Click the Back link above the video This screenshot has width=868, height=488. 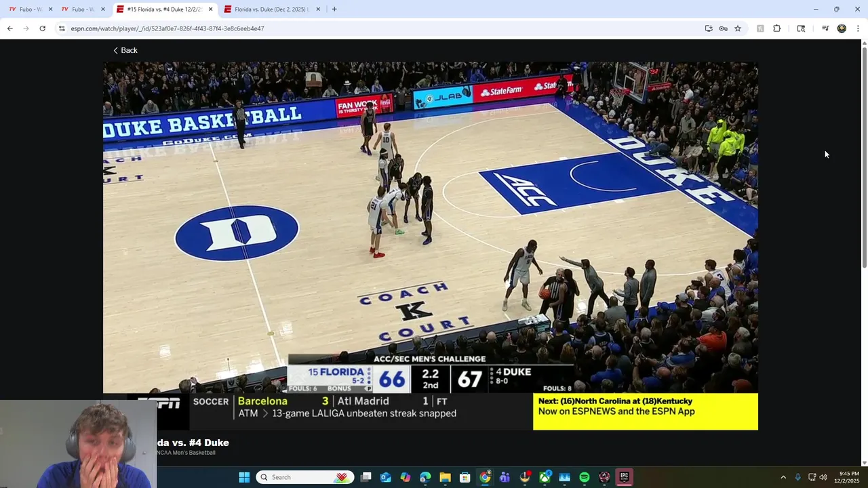pyautogui.click(x=125, y=50)
